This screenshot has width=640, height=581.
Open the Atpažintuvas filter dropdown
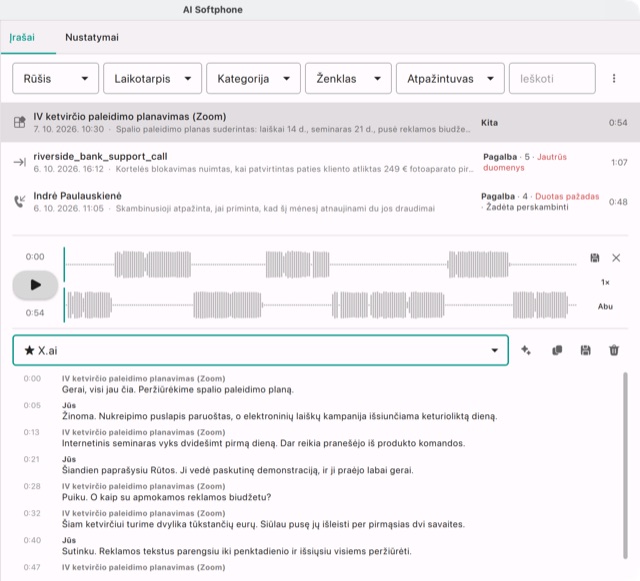coord(450,78)
